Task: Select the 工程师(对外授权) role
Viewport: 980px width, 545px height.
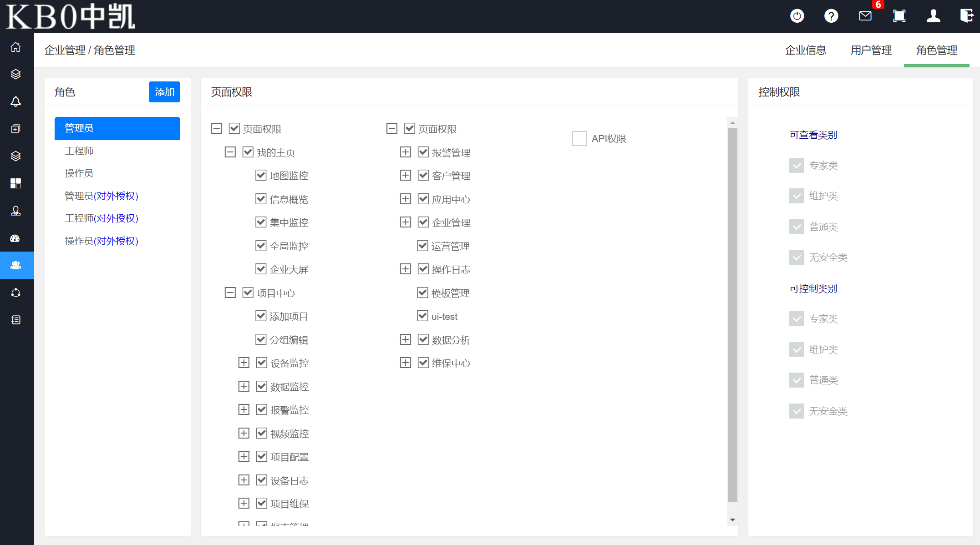Action: pyautogui.click(x=101, y=218)
